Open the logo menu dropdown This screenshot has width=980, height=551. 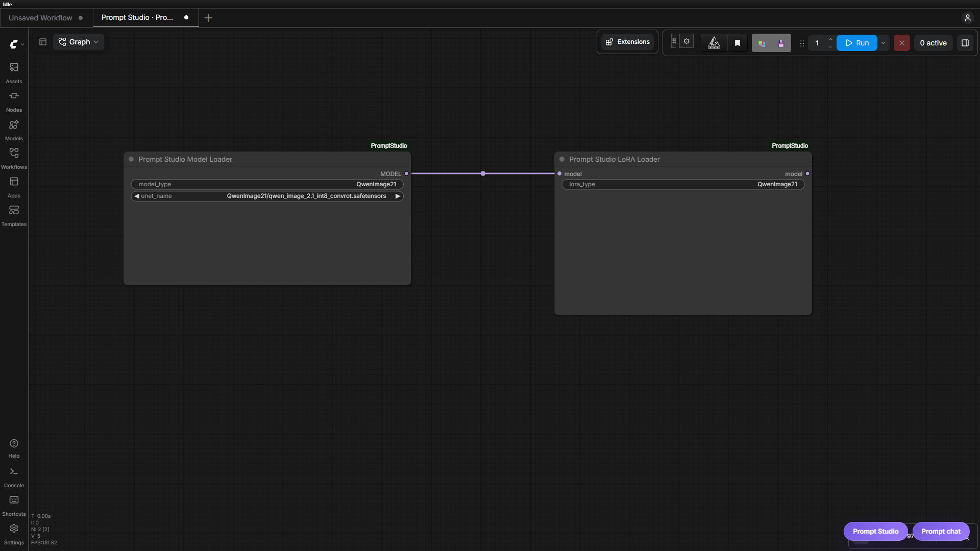pos(17,44)
